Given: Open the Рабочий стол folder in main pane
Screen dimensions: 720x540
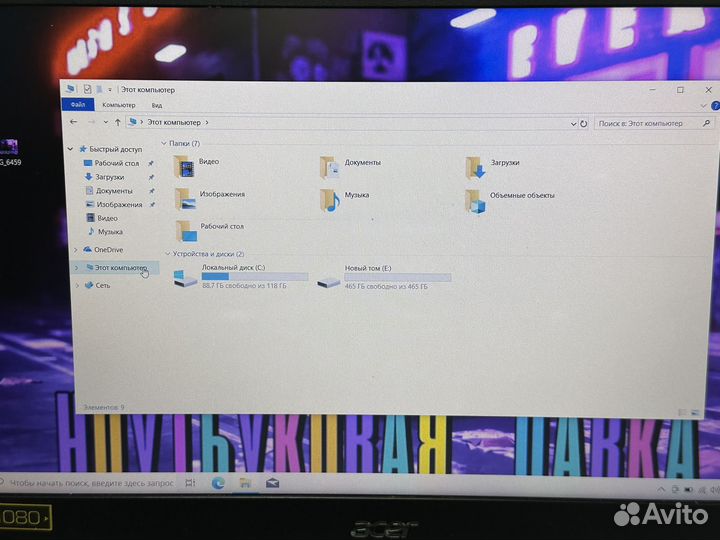Looking at the screenshot, I should click(186, 231).
